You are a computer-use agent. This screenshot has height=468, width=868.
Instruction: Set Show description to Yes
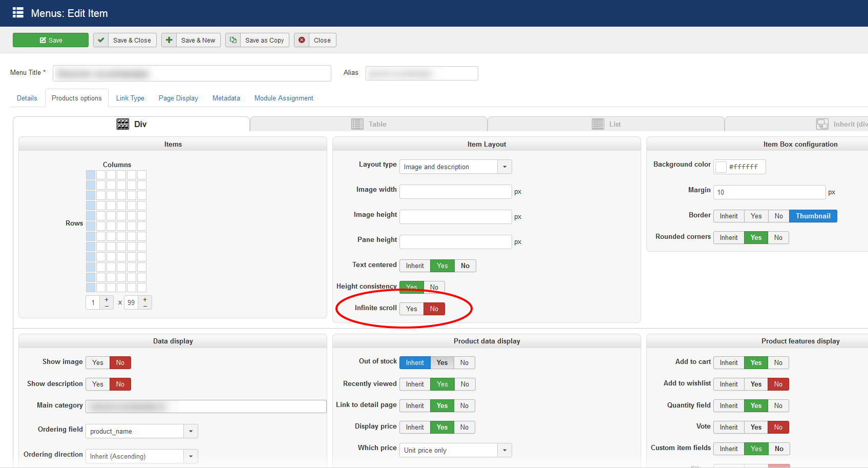click(98, 384)
